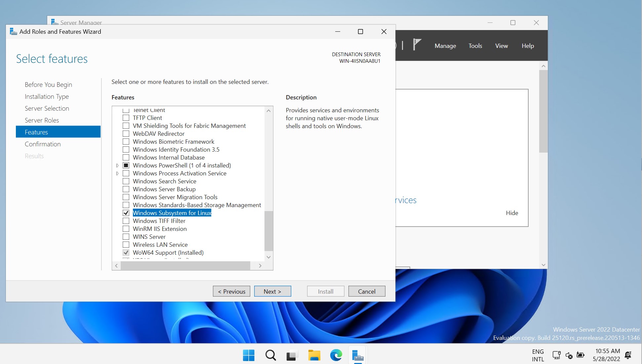This screenshot has width=642, height=364.
Task: Click the features list down arrow
Action: 268,257
